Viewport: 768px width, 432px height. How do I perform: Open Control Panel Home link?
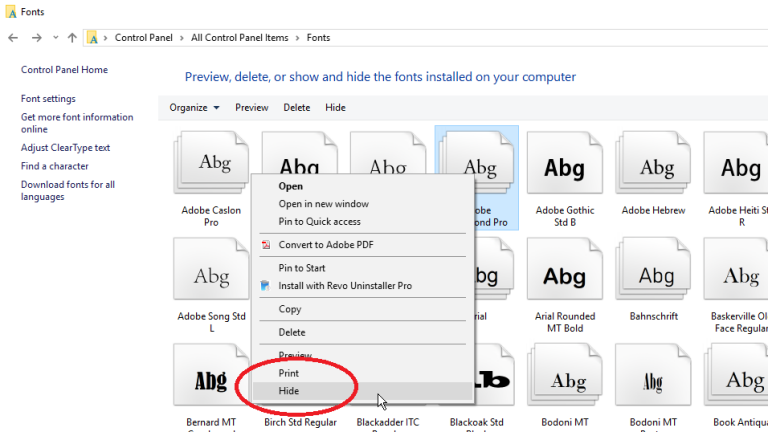coord(64,70)
